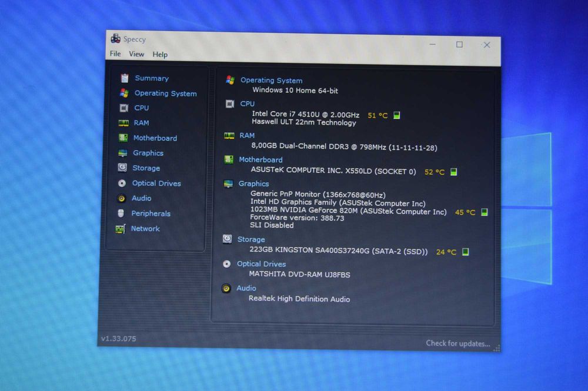Click the motherboard temperature 52 °C value
588x391 pixels.
[x=435, y=172]
